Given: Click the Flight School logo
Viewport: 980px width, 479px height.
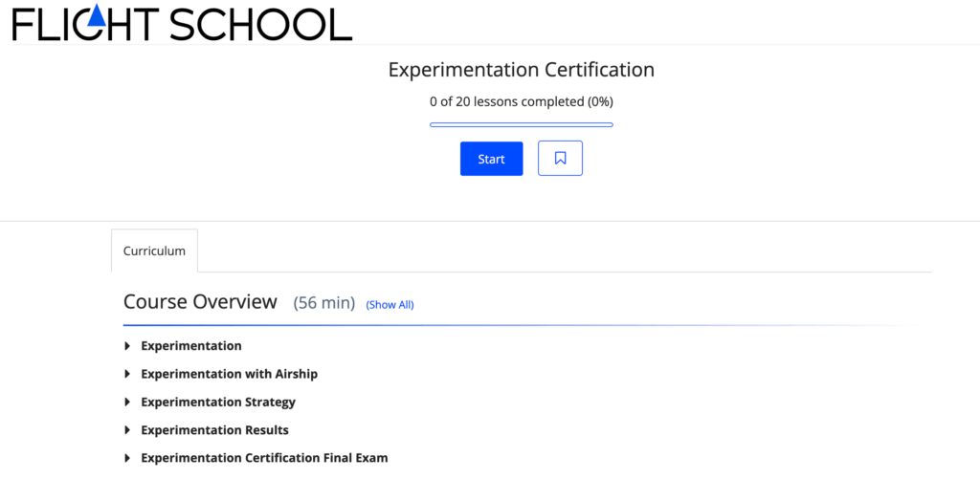Looking at the screenshot, I should coord(182,24).
